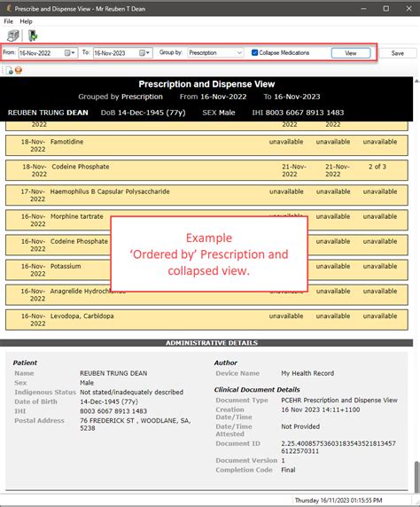The image size is (420, 507).
Task: Click the exit door icon with green arrow
Action: click(33, 35)
